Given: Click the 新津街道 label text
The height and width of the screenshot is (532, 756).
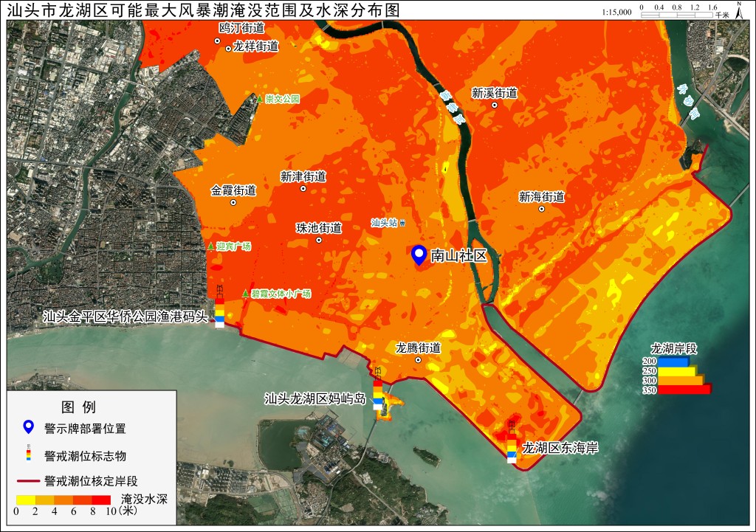Looking at the screenshot, I should point(303,176).
